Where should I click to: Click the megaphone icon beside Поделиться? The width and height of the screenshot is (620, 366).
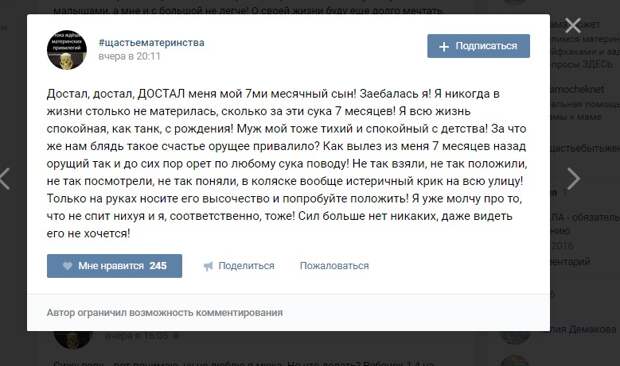pos(208,266)
